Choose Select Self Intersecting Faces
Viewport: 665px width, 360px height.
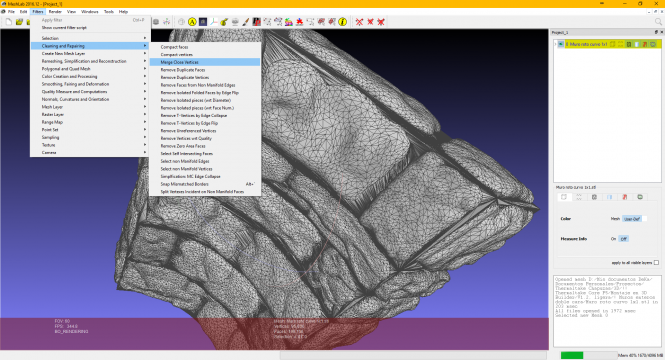(205, 153)
